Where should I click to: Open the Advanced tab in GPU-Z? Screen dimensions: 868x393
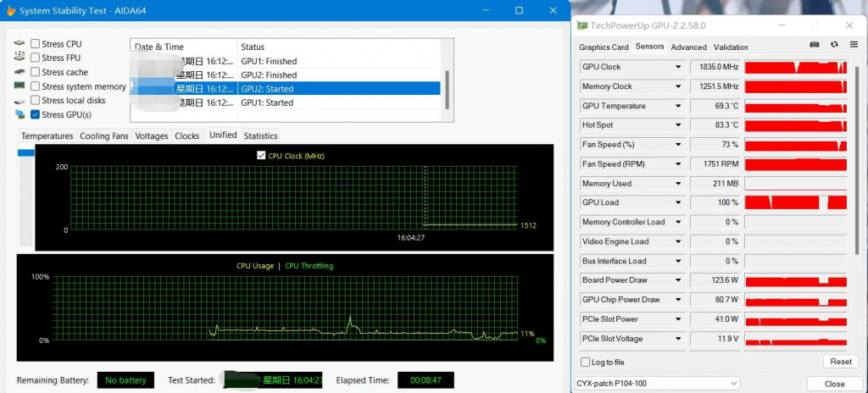688,47
